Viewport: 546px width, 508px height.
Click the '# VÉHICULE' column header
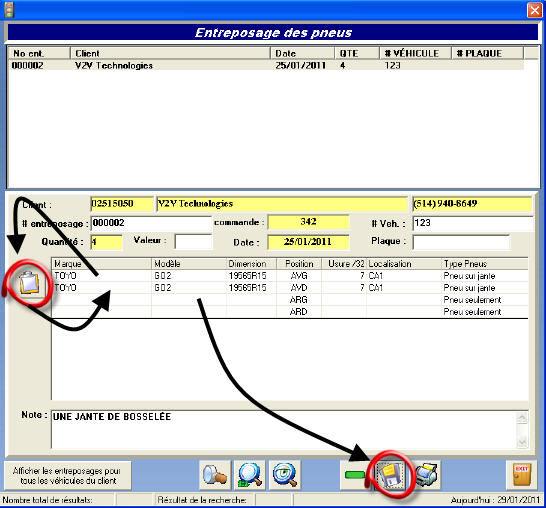pyautogui.click(x=415, y=53)
